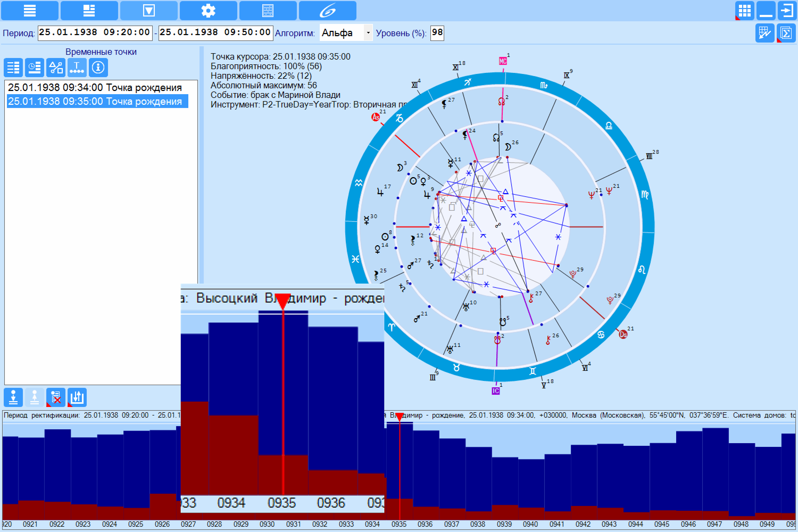Click the period start date field
The image size is (798, 532).
[95, 33]
